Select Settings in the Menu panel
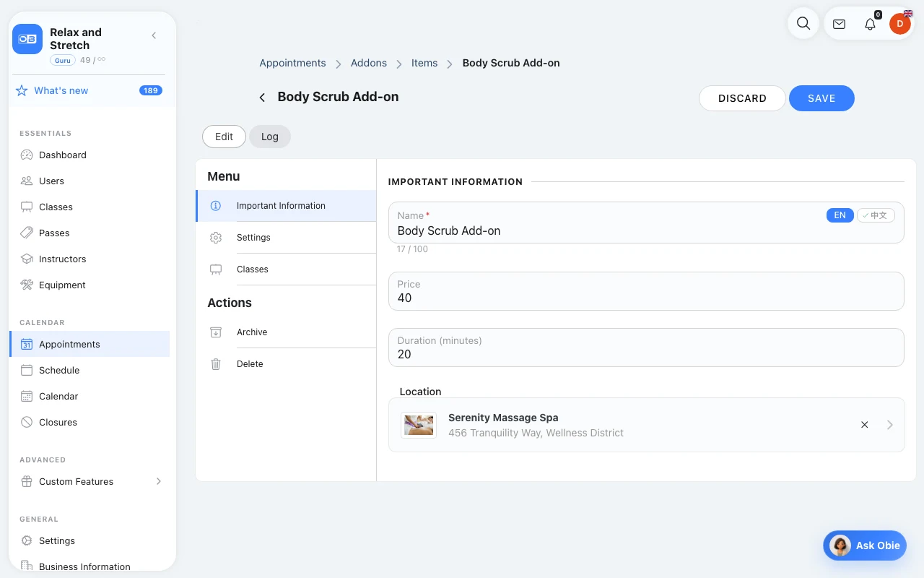This screenshot has width=924, height=578. point(286,238)
